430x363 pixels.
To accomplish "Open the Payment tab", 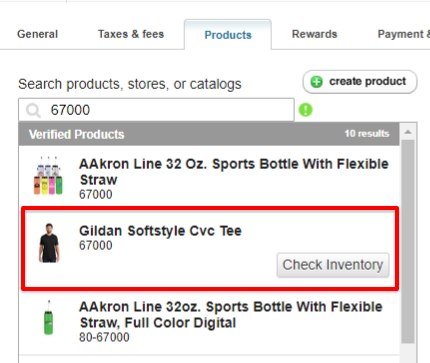I will point(404,34).
